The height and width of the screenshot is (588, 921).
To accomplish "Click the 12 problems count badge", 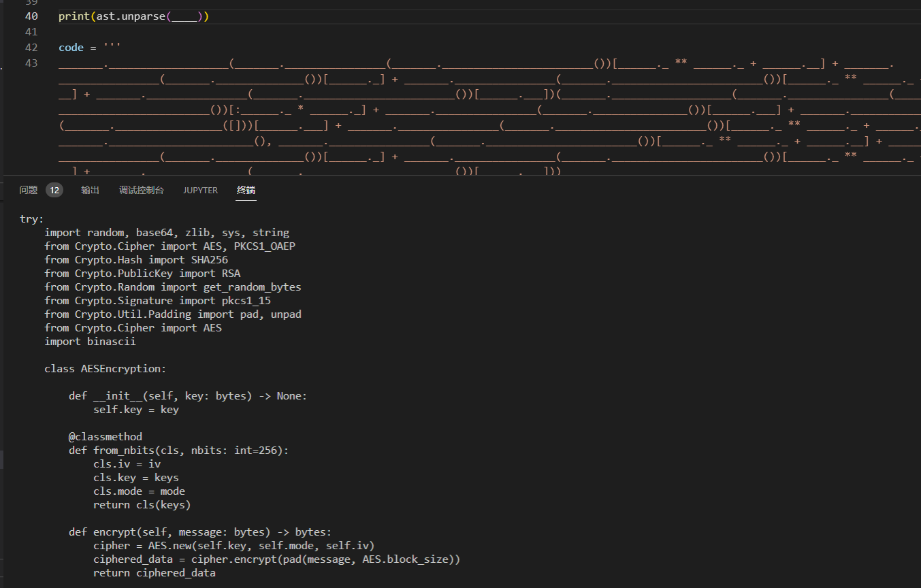I will point(54,191).
